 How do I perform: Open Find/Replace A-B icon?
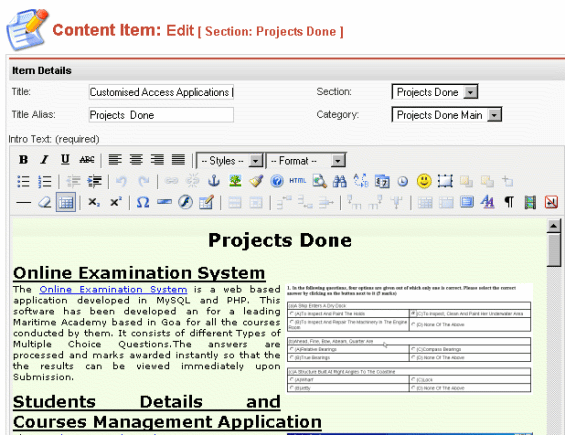click(x=361, y=181)
